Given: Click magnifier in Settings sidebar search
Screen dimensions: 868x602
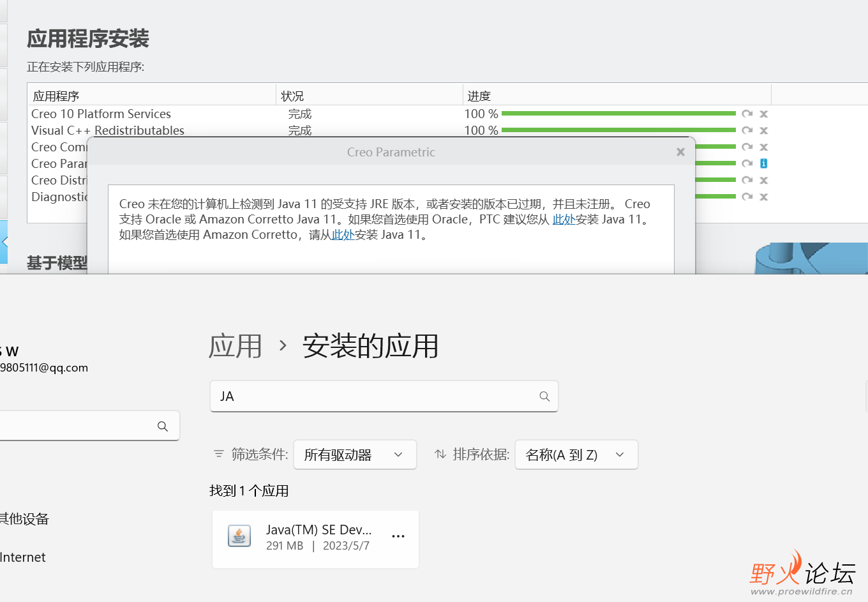Looking at the screenshot, I should coord(163,426).
